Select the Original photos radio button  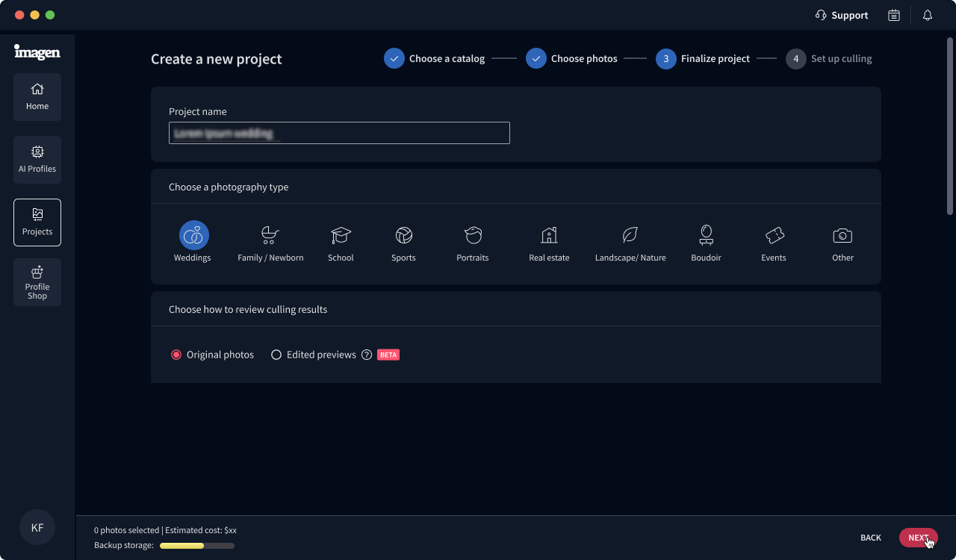pos(176,355)
